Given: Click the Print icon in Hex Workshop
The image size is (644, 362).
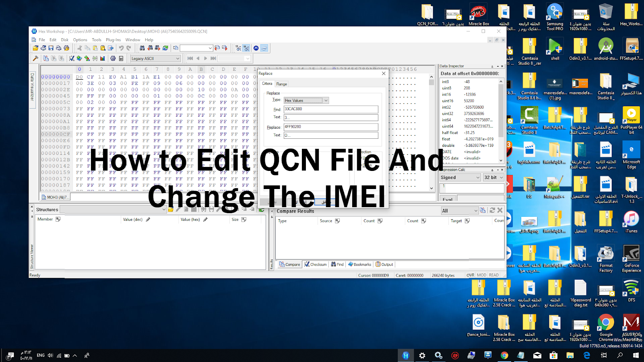Looking at the screenshot, I should [58, 47].
